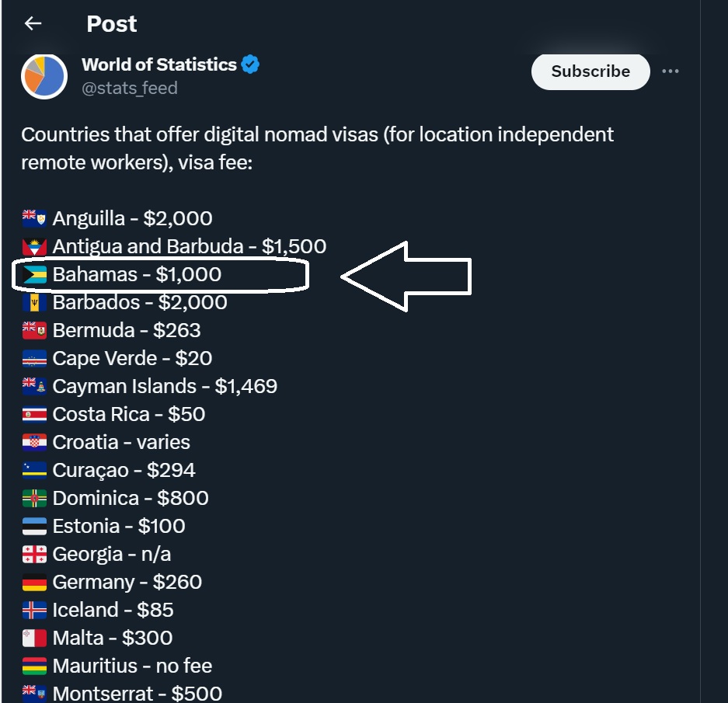Image resolution: width=728 pixels, height=703 pixels.
Task: Click the Costa Rica flag emoji
Action: pyautogui.click(x=34, y=415)
